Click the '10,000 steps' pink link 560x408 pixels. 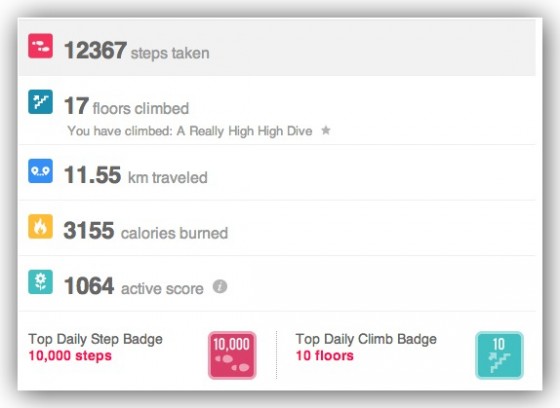70,356
